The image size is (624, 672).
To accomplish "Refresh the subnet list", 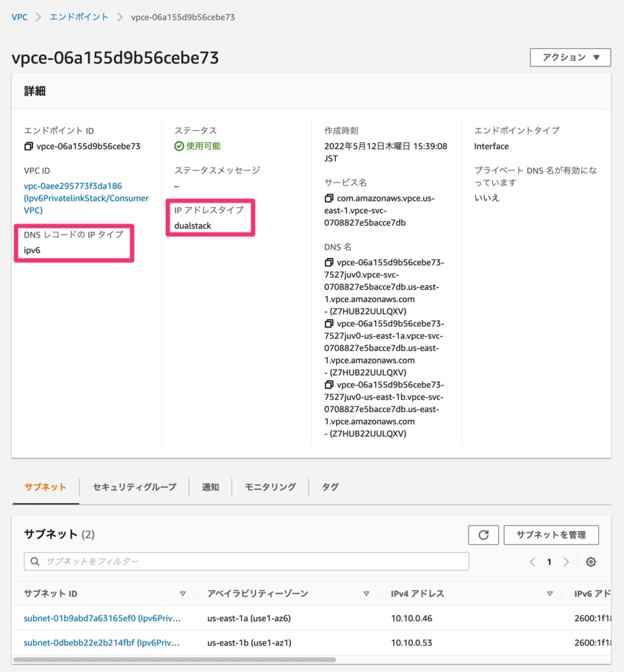I will 483,535.
